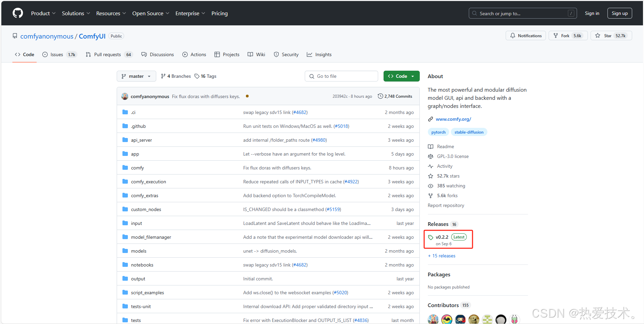
Task: Open the Actions tab
Action: [x=194, y=54]
